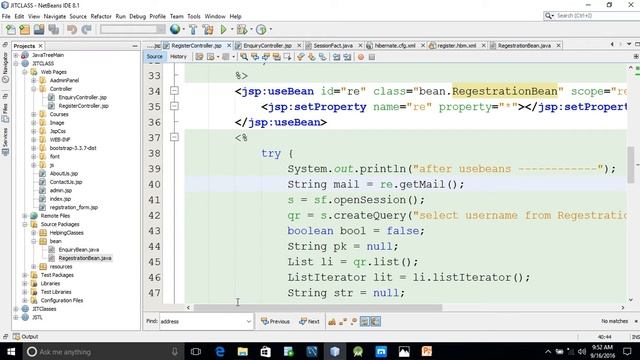
Task: Click the Debug Project toolbar icon
Action: [x=242, y=29]
